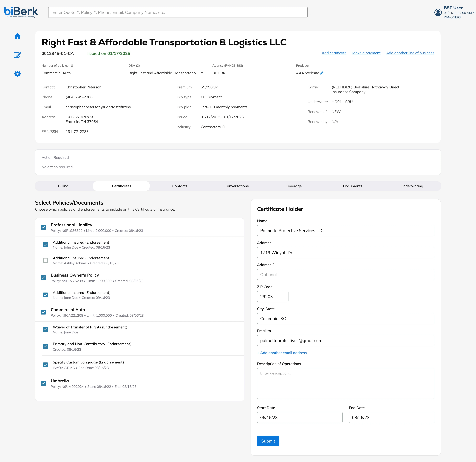Submit the certificate holder form
Image resolution: width=476 pixels, height=462 pixels.
point(268,441)
